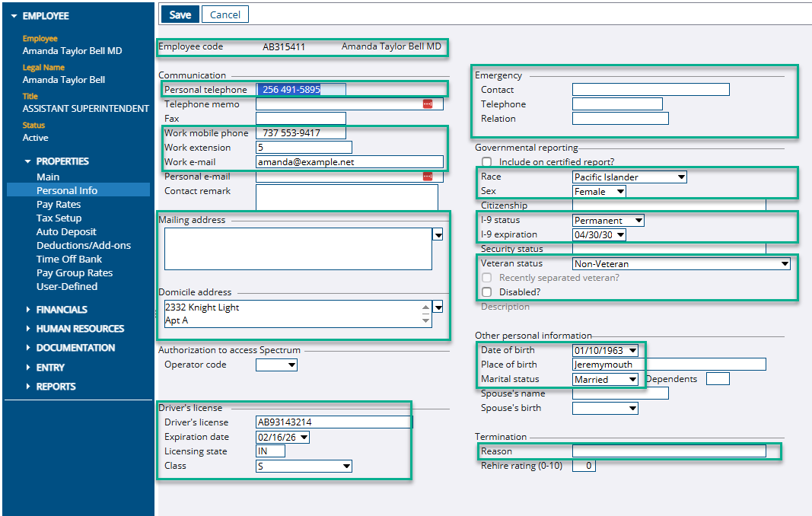The height and width of the screenshot is (516, 812).
Task: Go to Pay Rates page
Action: click(59, 204)
